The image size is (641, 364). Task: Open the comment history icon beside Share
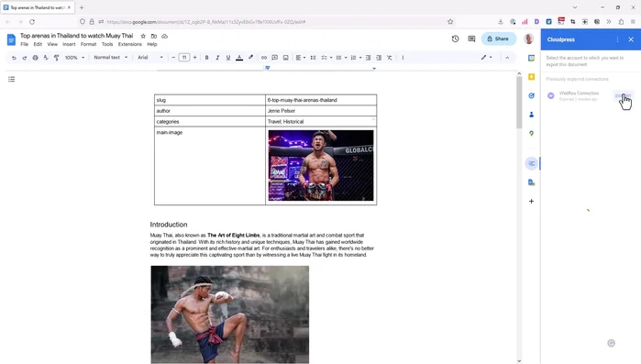[471, 39]
